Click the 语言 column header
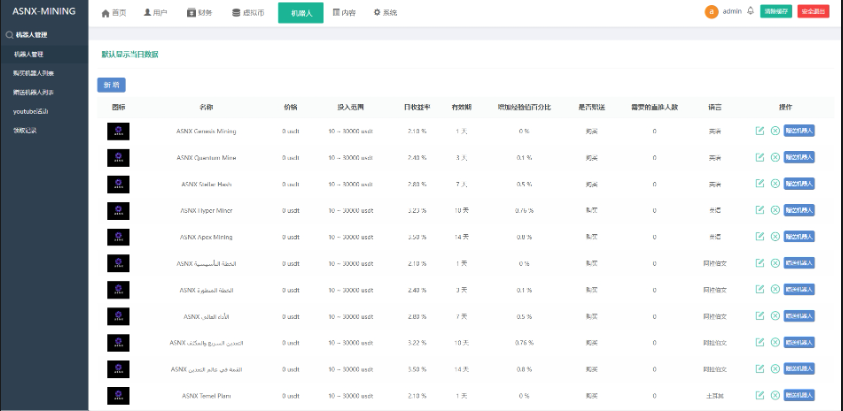This screenshot has height=411, width=843. pos(715,107)
